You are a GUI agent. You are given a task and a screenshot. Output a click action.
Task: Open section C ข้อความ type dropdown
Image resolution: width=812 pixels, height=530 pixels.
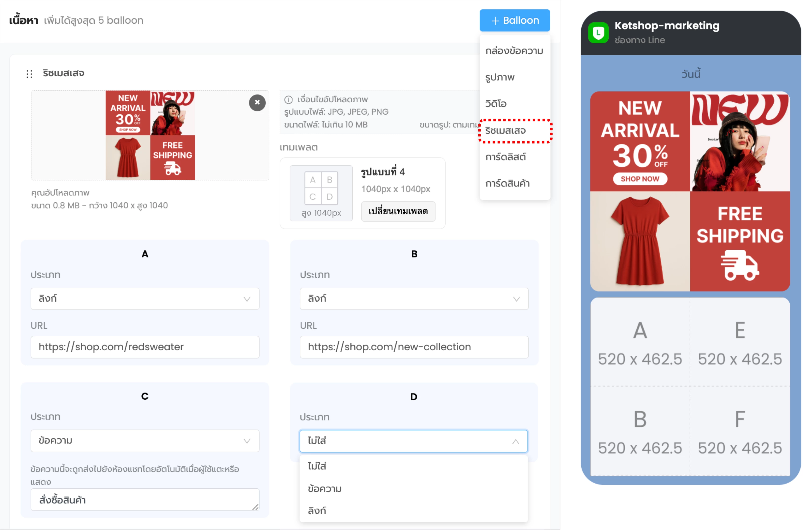145,441
